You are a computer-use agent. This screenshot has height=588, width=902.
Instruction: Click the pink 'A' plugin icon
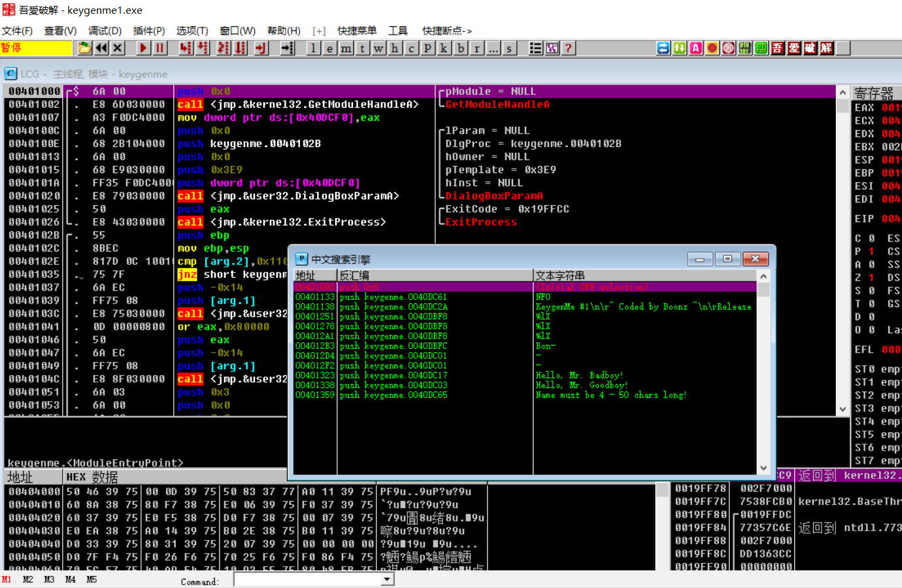(696, 48)
